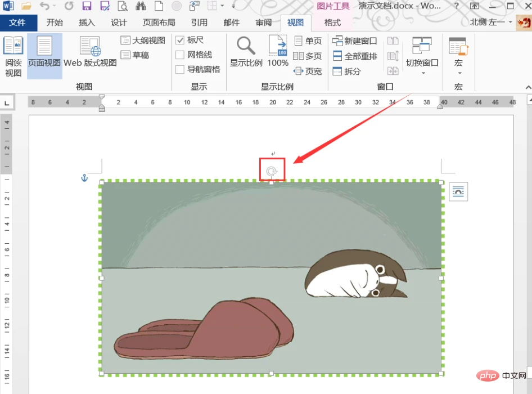Open Switch Windows 切换窗口 dropdown
Screen dimensions: 532x394
pos(422,56)
